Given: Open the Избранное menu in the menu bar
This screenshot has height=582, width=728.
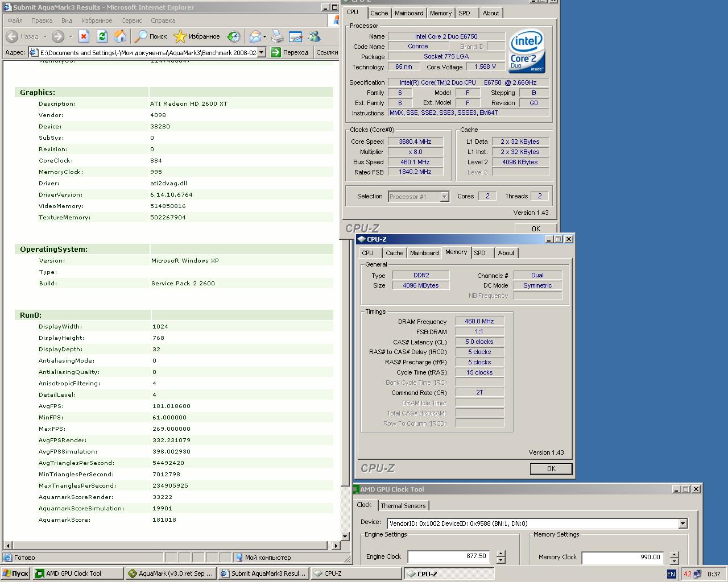Looking at the screenshot, I should pyautogui.click(x=97, y=20).
